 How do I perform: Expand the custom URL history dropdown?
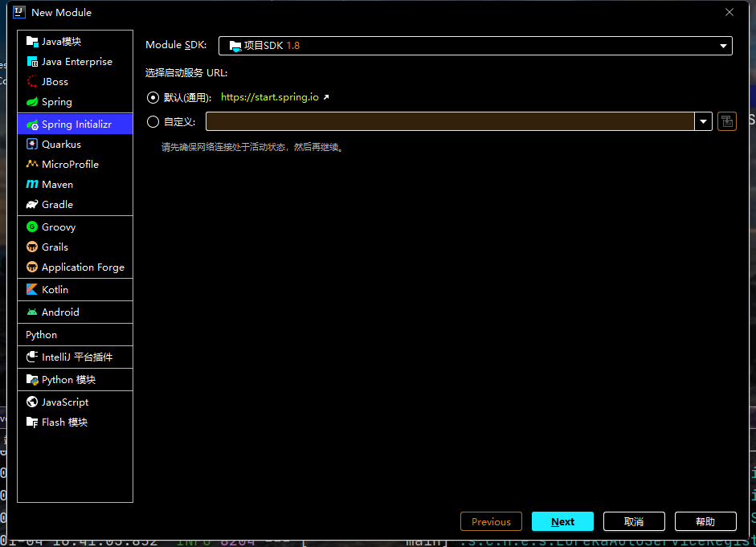coord(703,121)
